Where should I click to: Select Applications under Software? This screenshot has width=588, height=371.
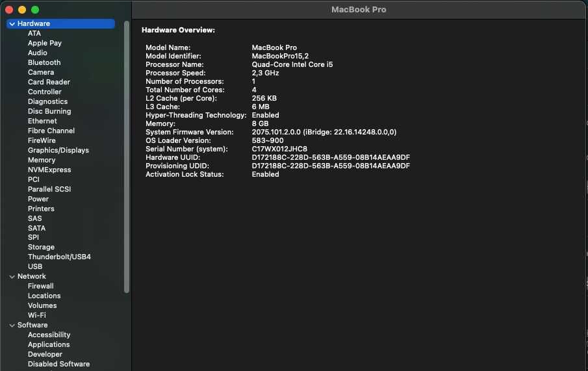click(49, 345)
